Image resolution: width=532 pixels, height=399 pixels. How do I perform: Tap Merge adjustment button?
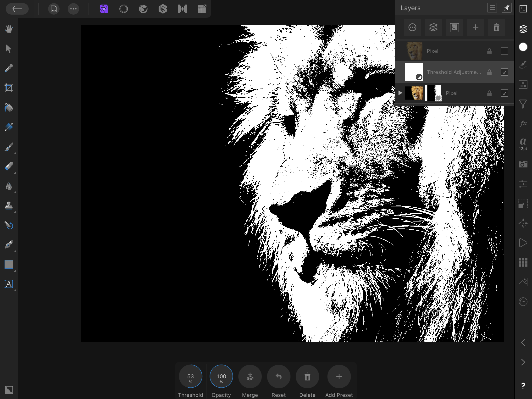(250, 376)
